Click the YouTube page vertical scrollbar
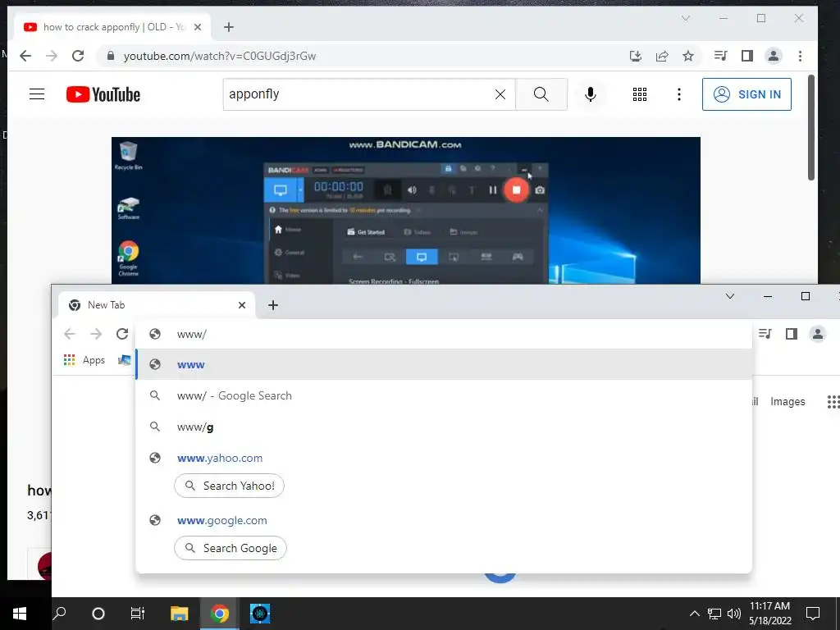Viewport: 840px width, 630px height. (x=811, y=129)
